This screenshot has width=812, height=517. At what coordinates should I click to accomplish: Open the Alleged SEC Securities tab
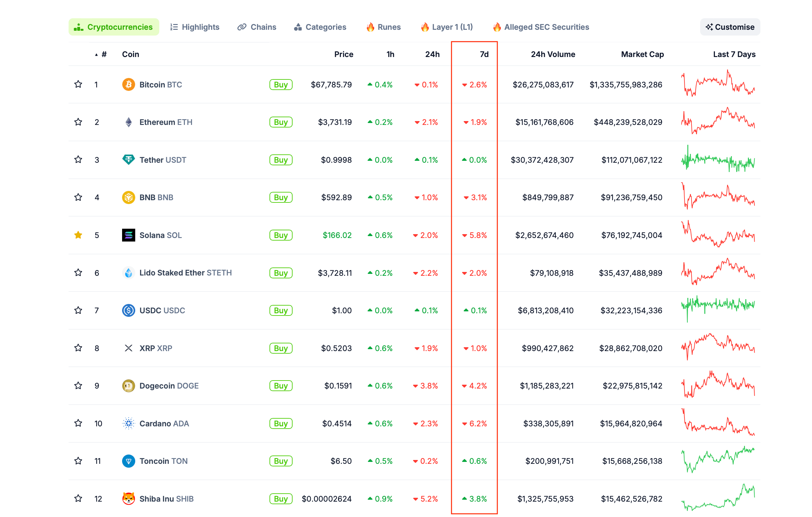pyautogui.click(x=541, y=27)
